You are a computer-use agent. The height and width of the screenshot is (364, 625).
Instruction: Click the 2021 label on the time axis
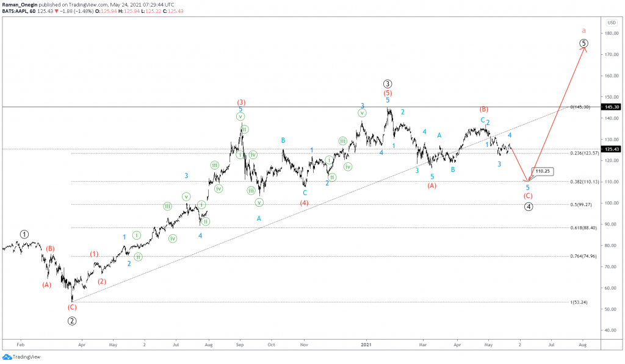[366, 344]
